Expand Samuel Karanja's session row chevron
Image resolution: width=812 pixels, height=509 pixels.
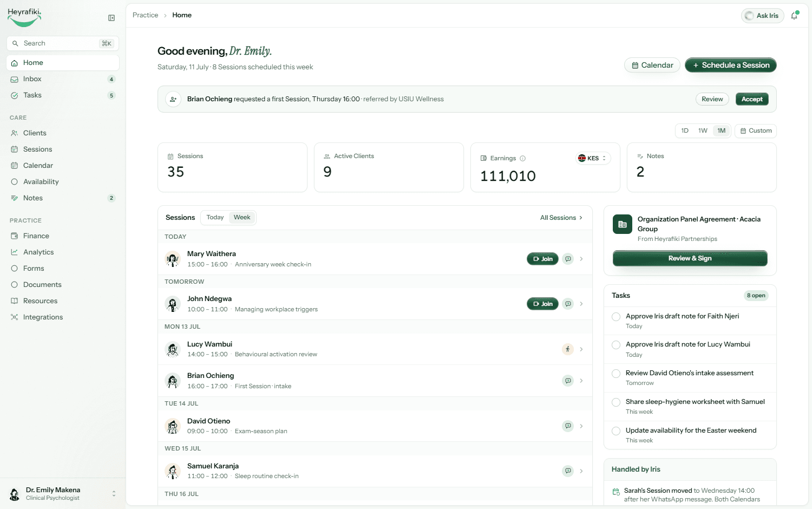tap(581, 471)
